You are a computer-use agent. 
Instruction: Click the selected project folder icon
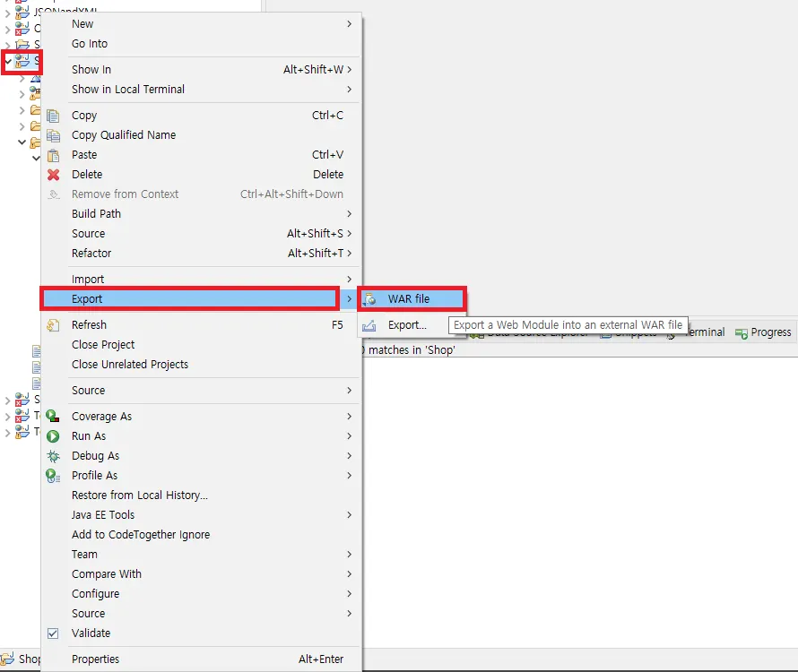tap(22, 61)
